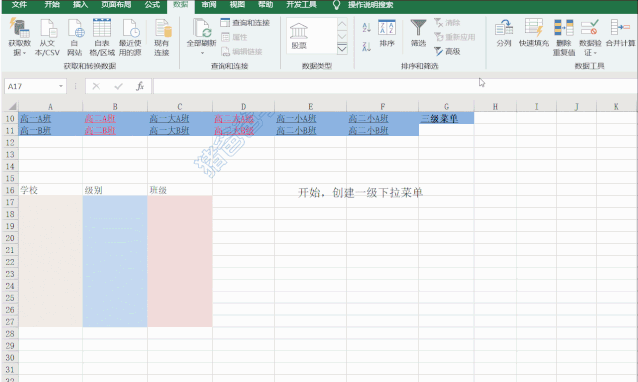Switch to the Developer (开发工具) tab
The height and width of the screenshot is (382, 638).
point(301,5)
